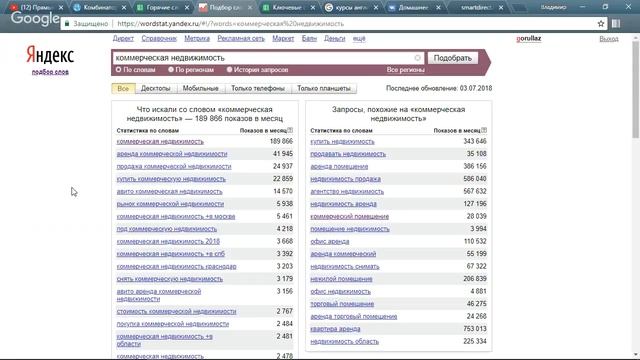Close the 'Комбинатор' tab
640x360 pixels.
click(124, 7)
